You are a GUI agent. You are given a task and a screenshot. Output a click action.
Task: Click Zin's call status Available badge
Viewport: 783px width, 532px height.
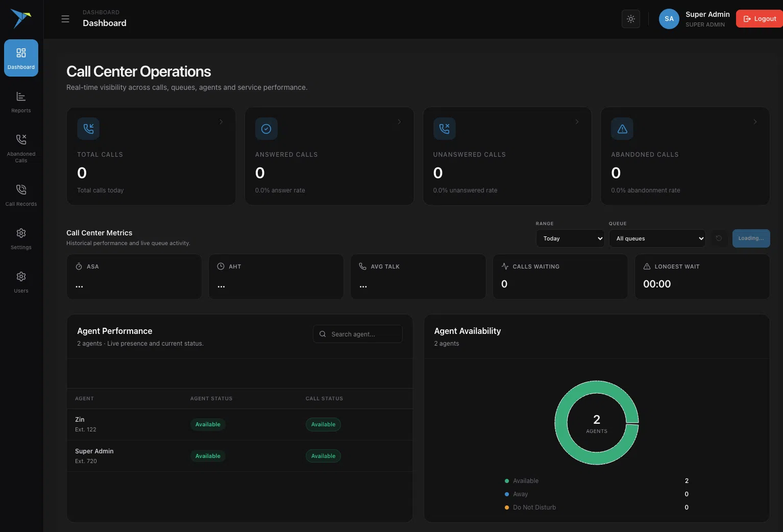pos(323,424)
